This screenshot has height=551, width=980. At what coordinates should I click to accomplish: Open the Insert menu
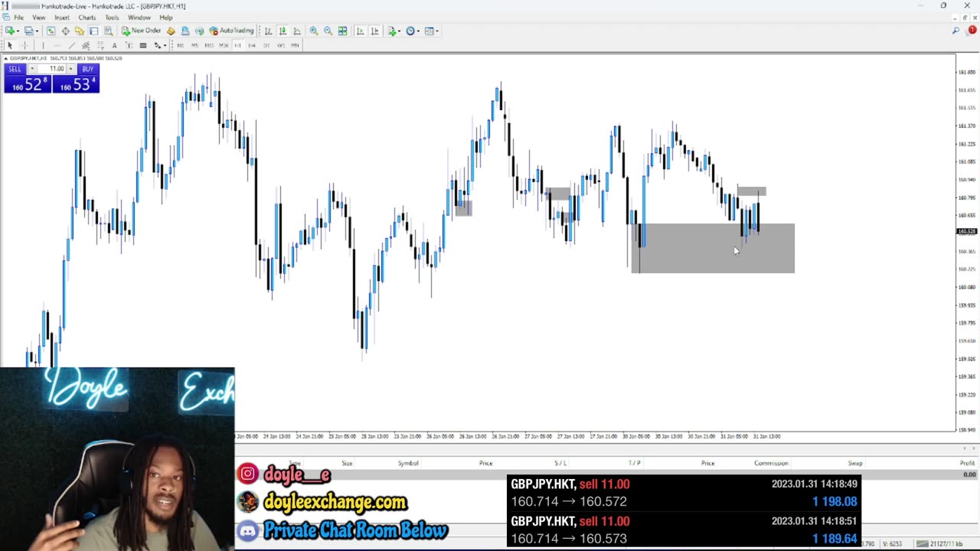pos(61,18)
